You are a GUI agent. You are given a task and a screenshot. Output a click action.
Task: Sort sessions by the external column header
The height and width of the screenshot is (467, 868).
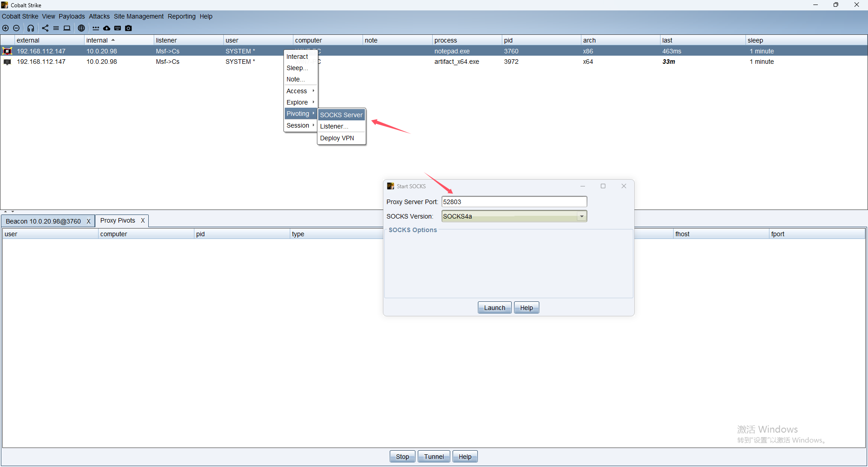click(x=50, y=40)
